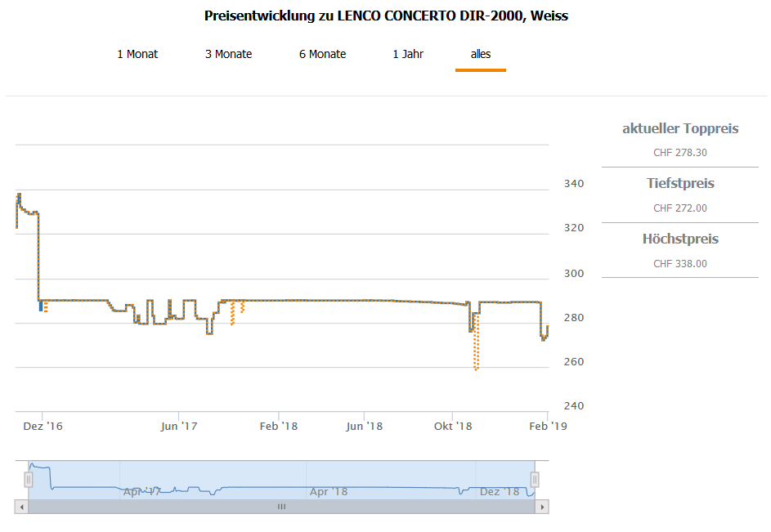Click the orange price dip near Okt '18
Viewport: 771px width, 532px height.
[x=476, y=368]
